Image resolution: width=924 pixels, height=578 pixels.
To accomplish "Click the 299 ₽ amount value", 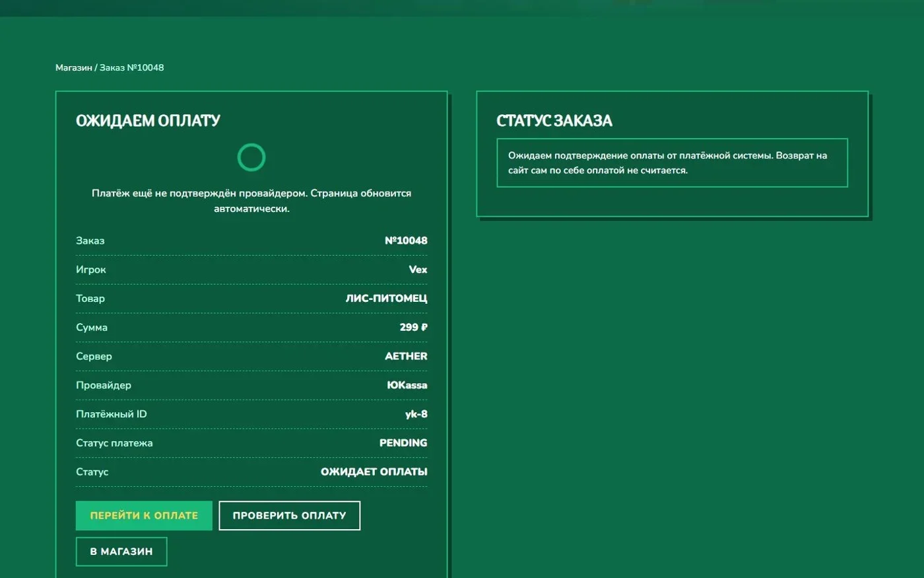I will pyautogui.click(x=413, y=327).
